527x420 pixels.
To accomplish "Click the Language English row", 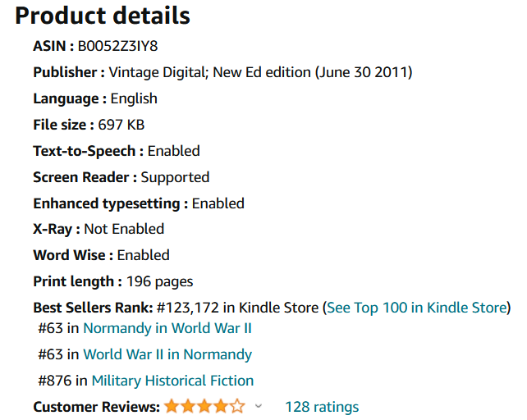I will click(x=95, y=98).
